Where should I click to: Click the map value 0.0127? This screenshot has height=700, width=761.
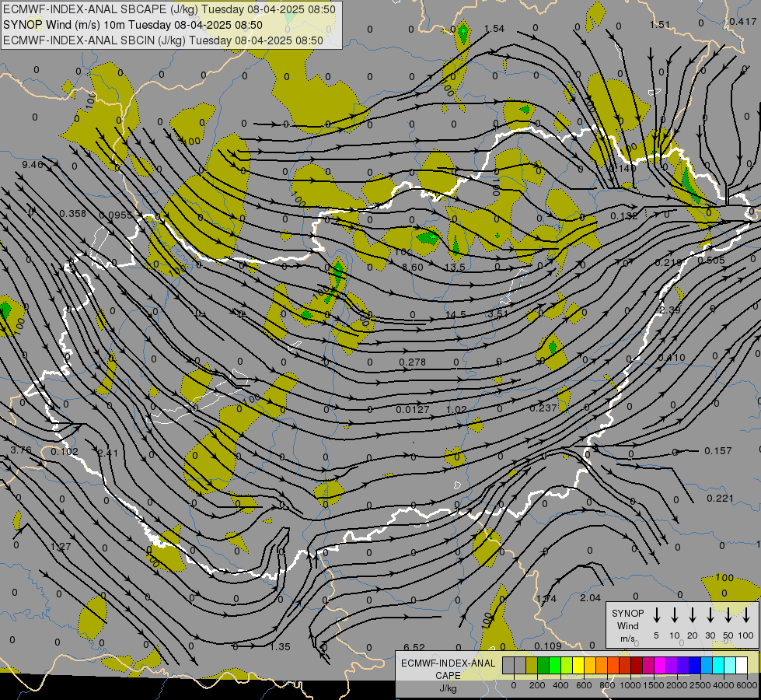(x=412, y=410)
